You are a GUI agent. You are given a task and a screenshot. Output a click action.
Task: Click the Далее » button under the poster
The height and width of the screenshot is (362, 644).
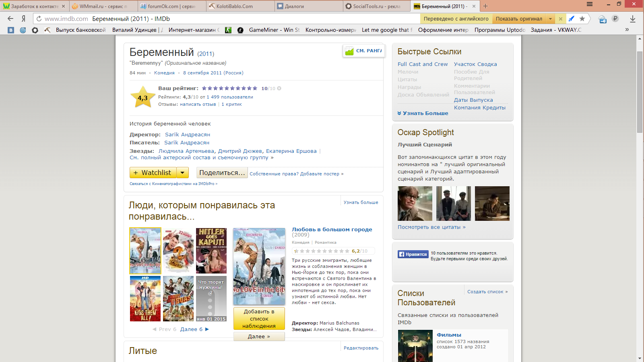point(259,336)
